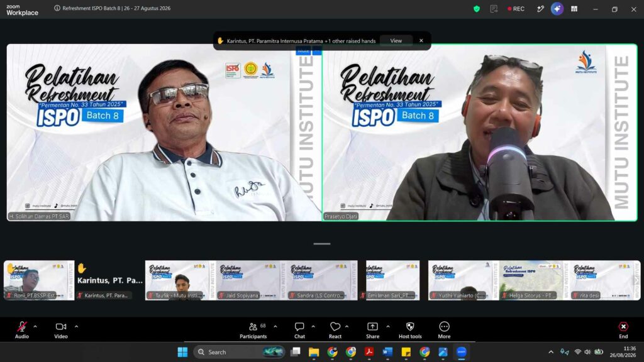
Task: Select Prasetyo Djati active speaker video
Action: click(x=480, y=133)
